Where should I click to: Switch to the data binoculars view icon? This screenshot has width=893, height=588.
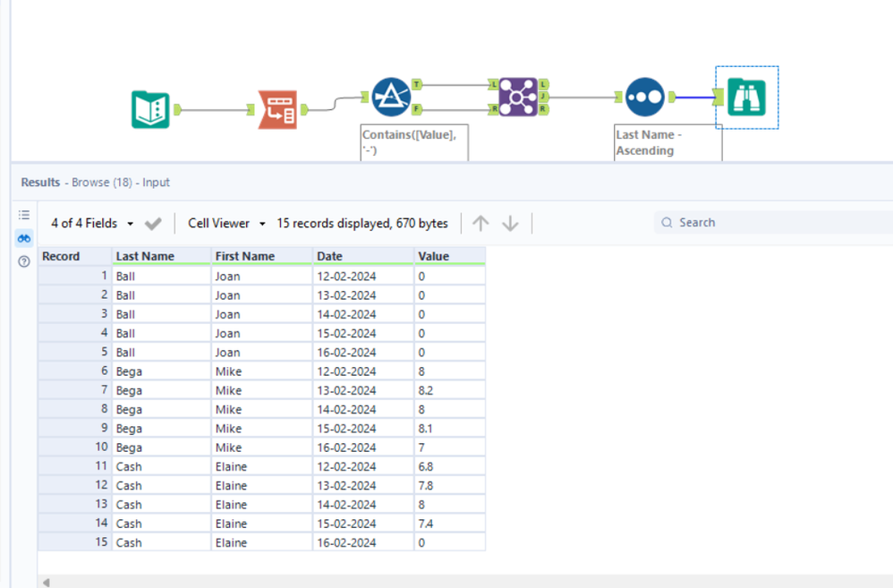click(x=24, y=238)
